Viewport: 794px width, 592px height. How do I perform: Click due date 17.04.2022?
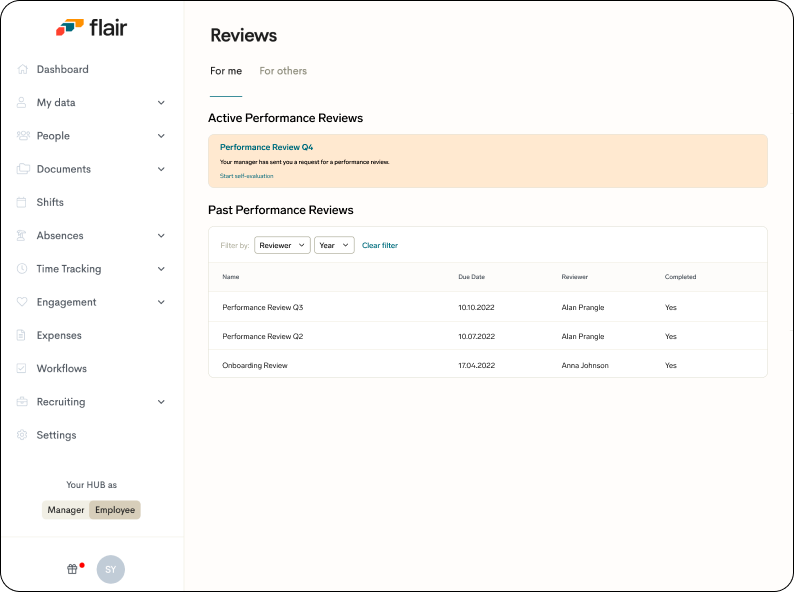(477, 365)
